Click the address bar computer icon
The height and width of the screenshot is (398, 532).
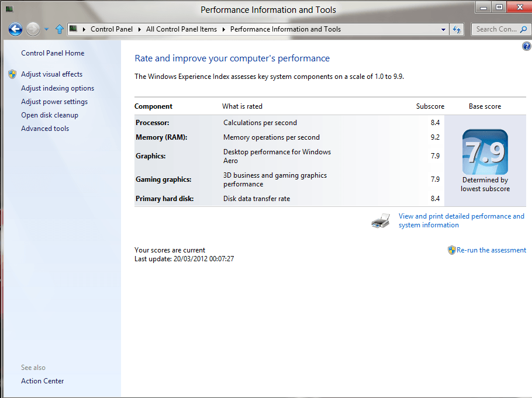(73, 29)
